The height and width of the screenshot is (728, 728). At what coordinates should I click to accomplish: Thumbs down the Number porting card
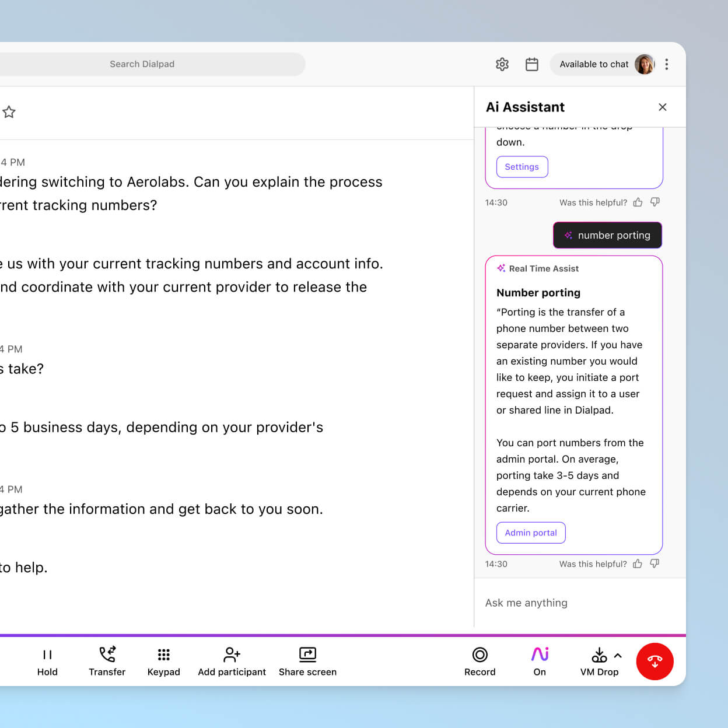coord(655,564)
